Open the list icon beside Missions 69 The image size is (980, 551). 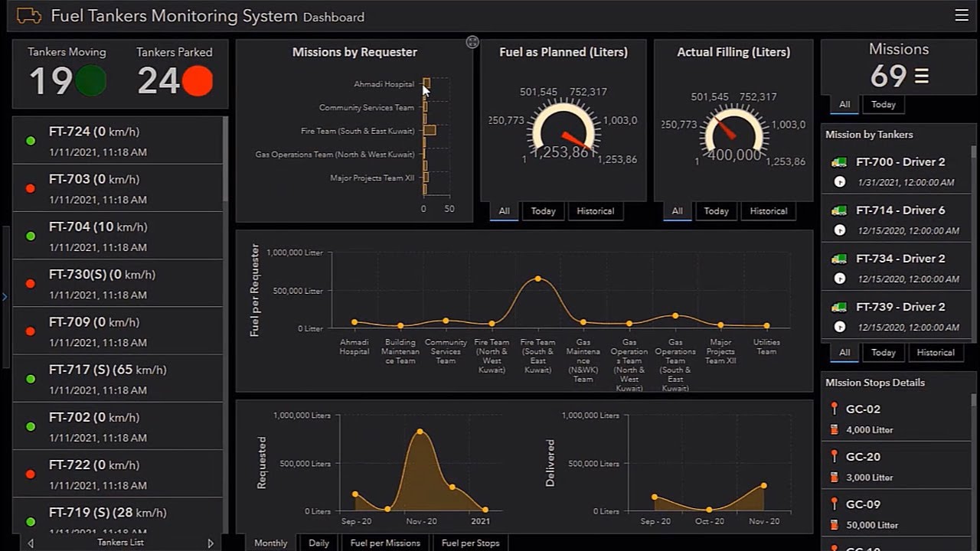click(x=922, y=76)
